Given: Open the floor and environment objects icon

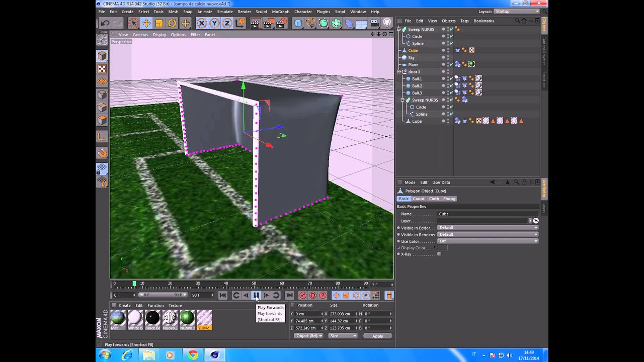Looking at the screenshot, I should pos(361,23).
